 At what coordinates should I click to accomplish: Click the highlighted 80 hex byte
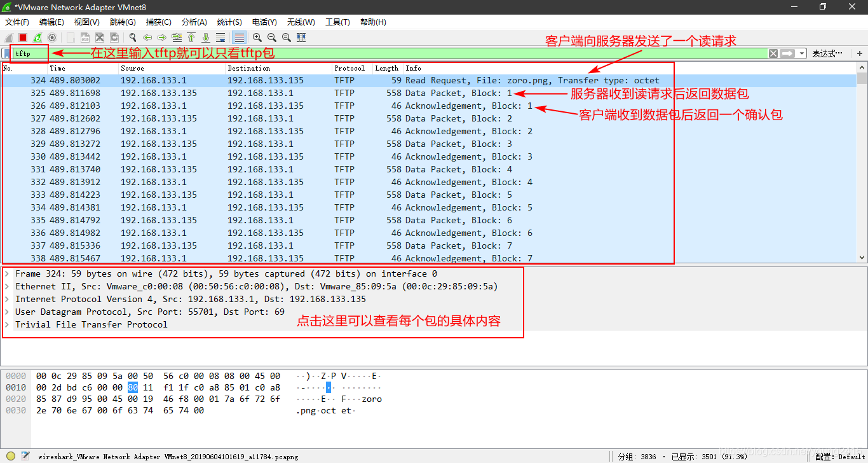point(132,387)
